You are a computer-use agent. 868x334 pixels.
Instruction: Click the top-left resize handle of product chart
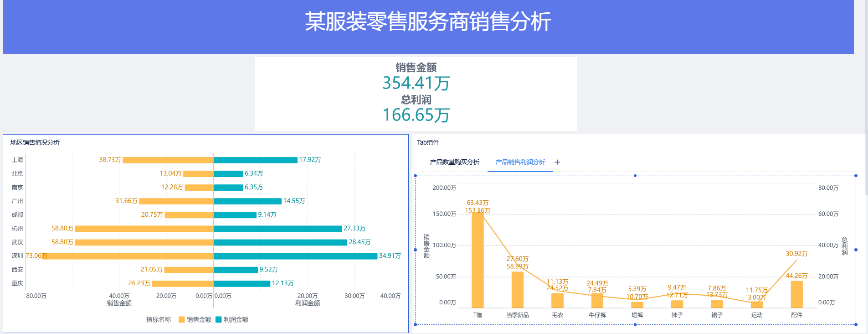415,176
